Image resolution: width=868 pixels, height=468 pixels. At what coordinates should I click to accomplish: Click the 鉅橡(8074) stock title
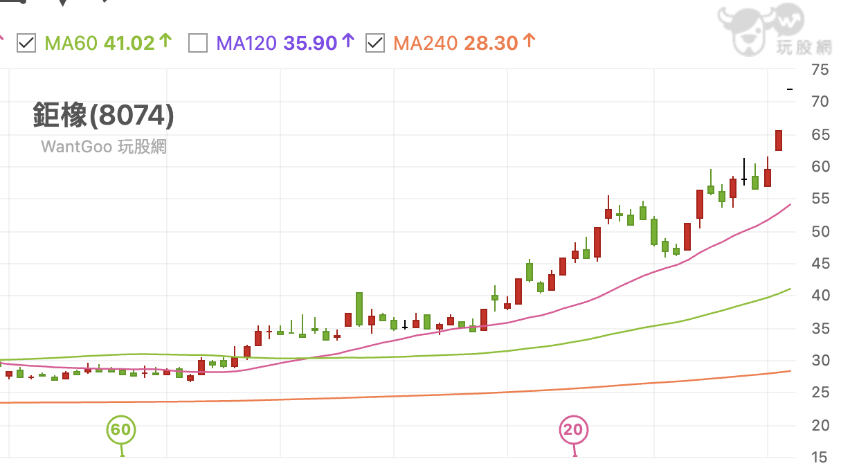coord(103,115)
